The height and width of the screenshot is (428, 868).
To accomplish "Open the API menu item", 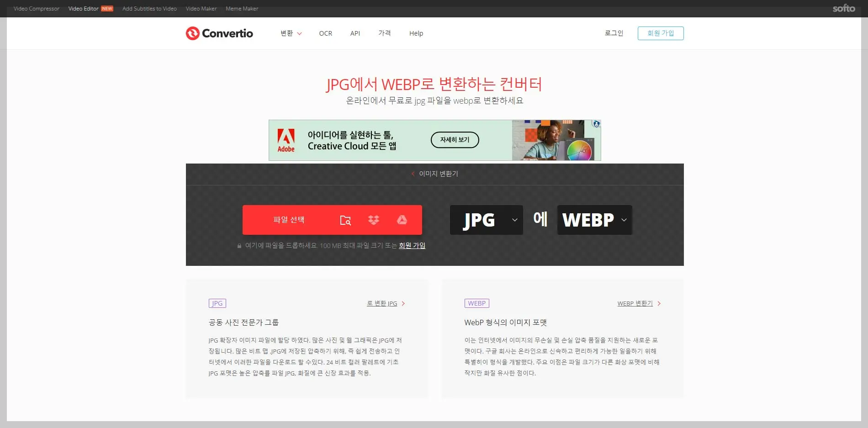I will pos(355,33).
